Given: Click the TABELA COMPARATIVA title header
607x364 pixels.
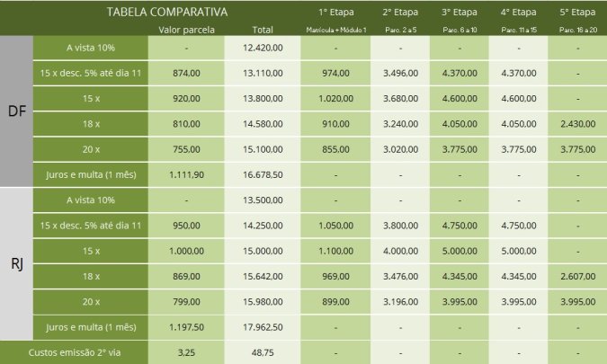Looking at the screenshot, I should [x=166, y=13].
